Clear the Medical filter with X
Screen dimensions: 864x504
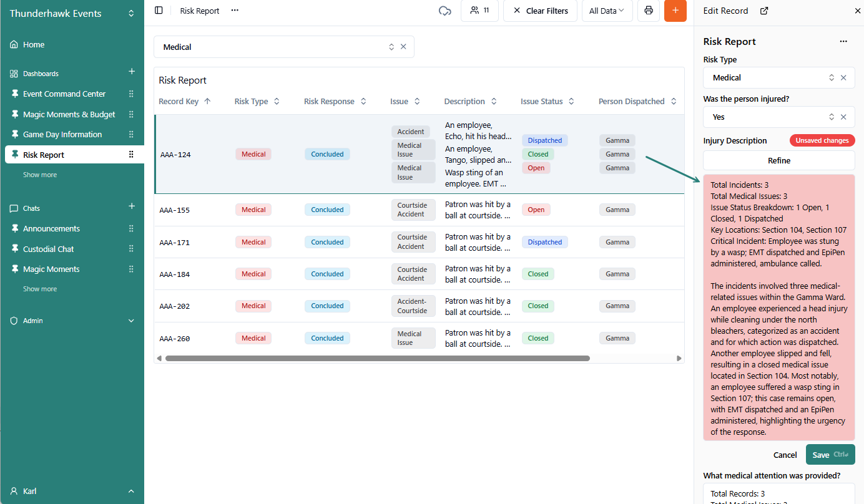coord(403,47)
